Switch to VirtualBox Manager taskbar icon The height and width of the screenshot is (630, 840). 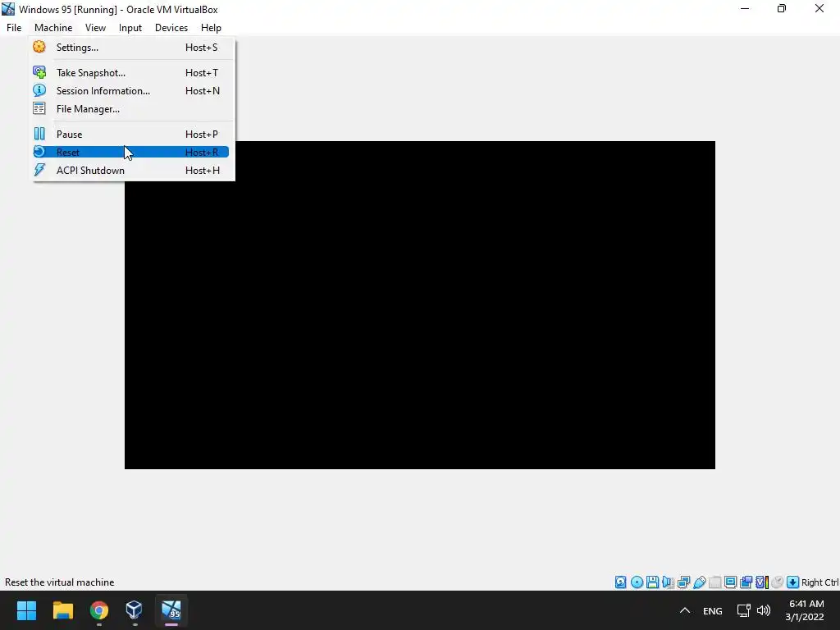tap(135, 610)
